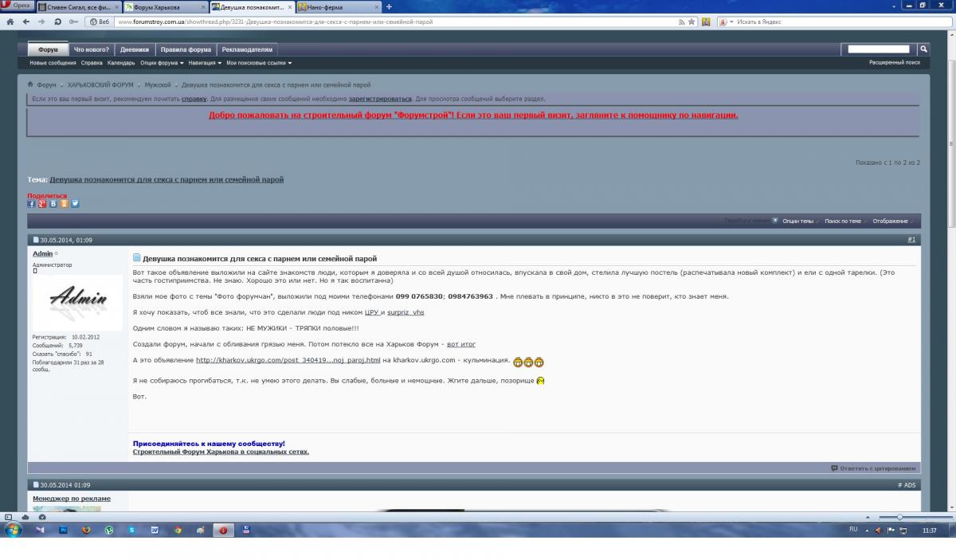Click the forum search magnifier button
Screen dimensions: 956x560
923,49
